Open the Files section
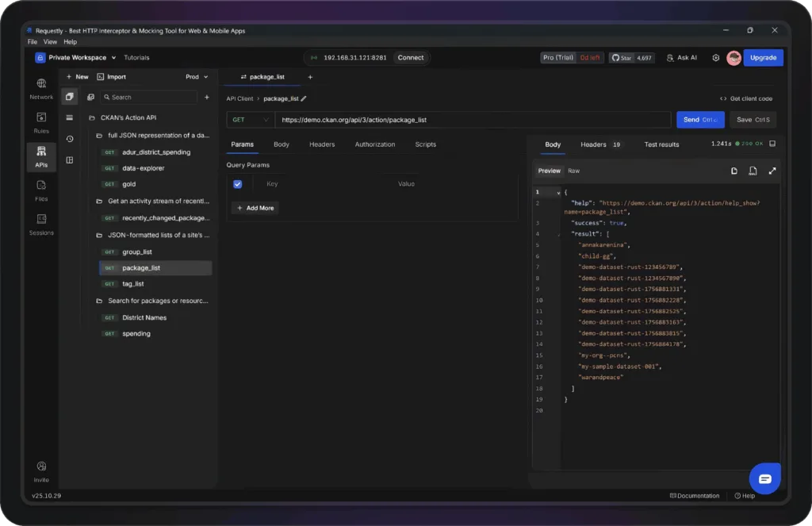 tap(40, 190)
